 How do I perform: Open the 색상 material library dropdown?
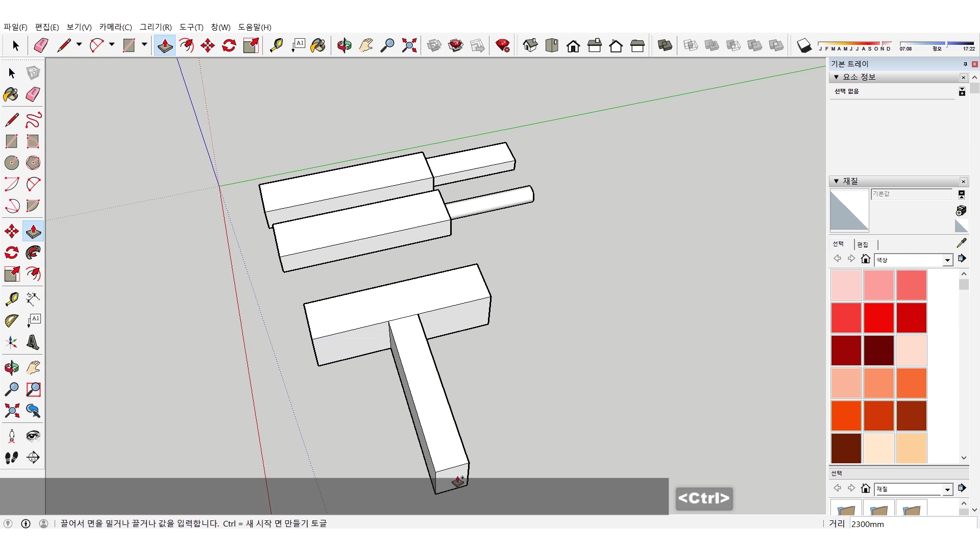coord(947,260)
